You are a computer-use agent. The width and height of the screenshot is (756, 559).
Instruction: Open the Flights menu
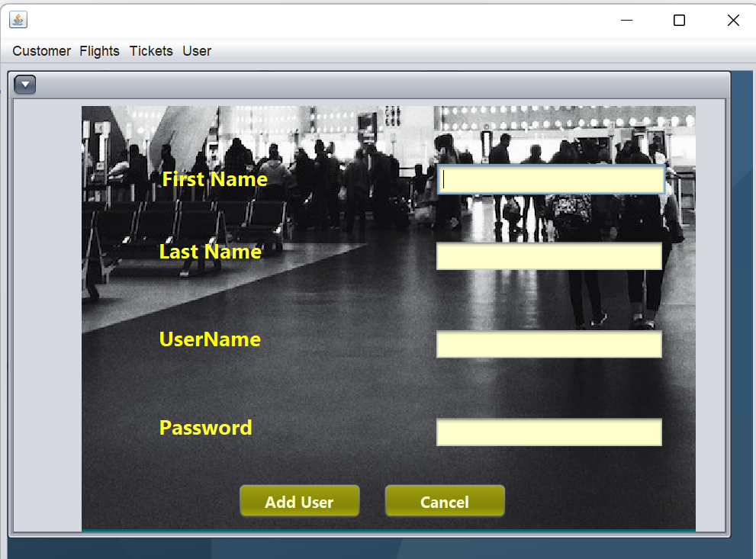[x=99, y=51]
